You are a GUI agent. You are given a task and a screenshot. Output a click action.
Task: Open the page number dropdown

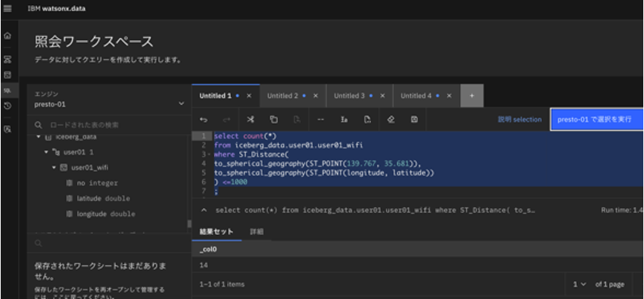(x=580, y=284)
